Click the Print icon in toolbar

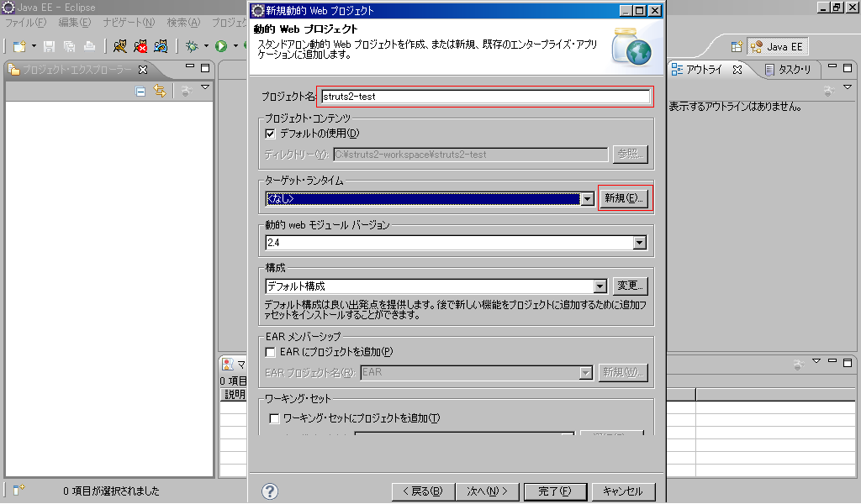point(89,46)
